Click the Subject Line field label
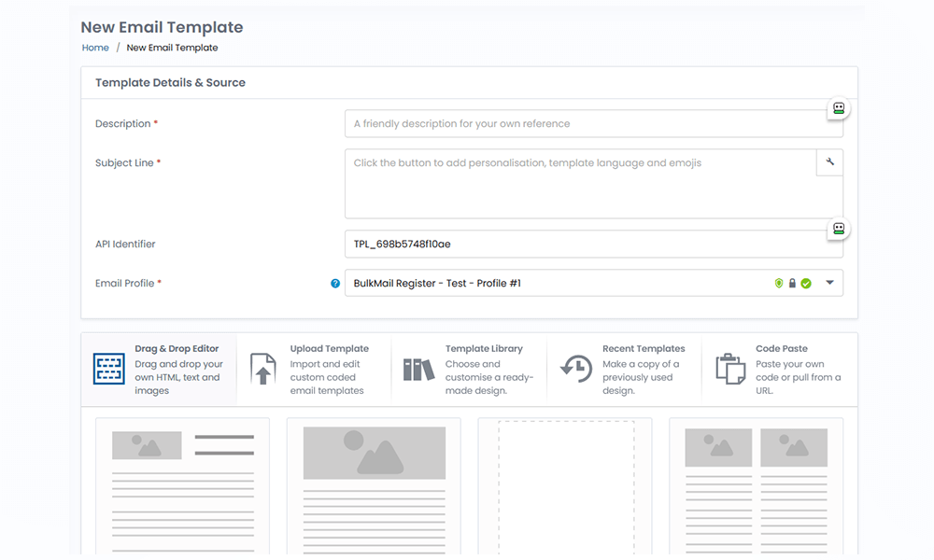Screen dimensions: 934x560 click(x=124, y=163)
